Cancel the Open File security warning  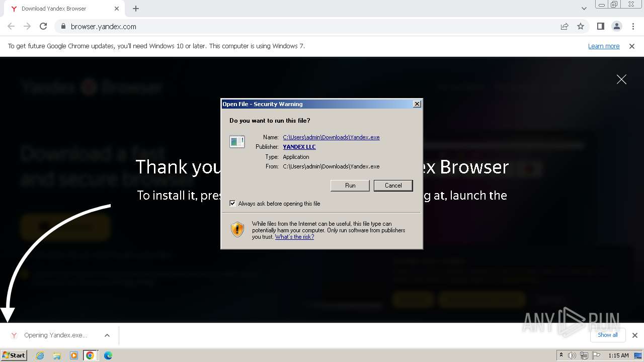point(393,186)
